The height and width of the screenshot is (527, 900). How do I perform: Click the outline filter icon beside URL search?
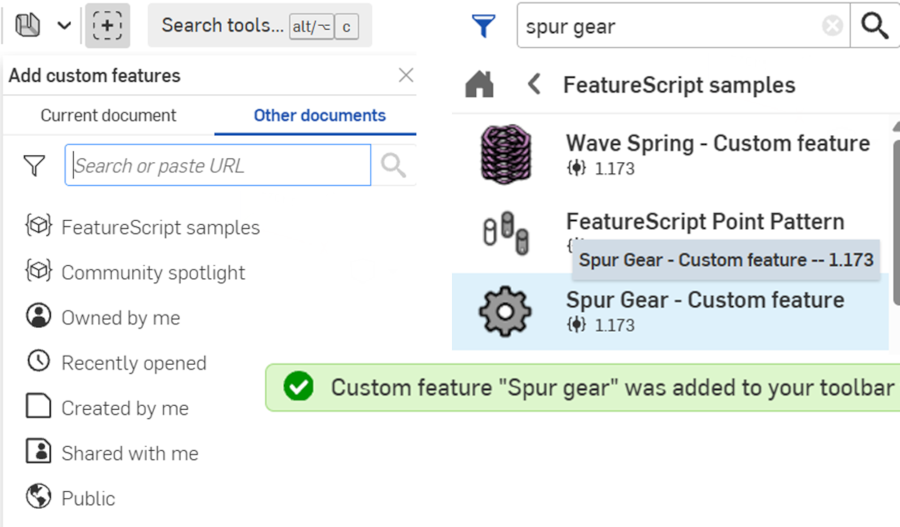pyautogui.click(x=35, y=166)
